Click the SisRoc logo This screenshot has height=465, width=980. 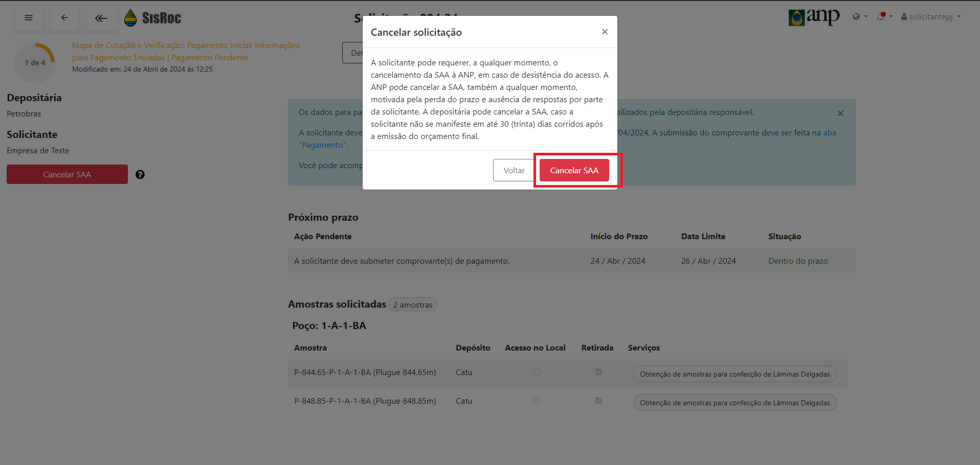tap(153, 18)
